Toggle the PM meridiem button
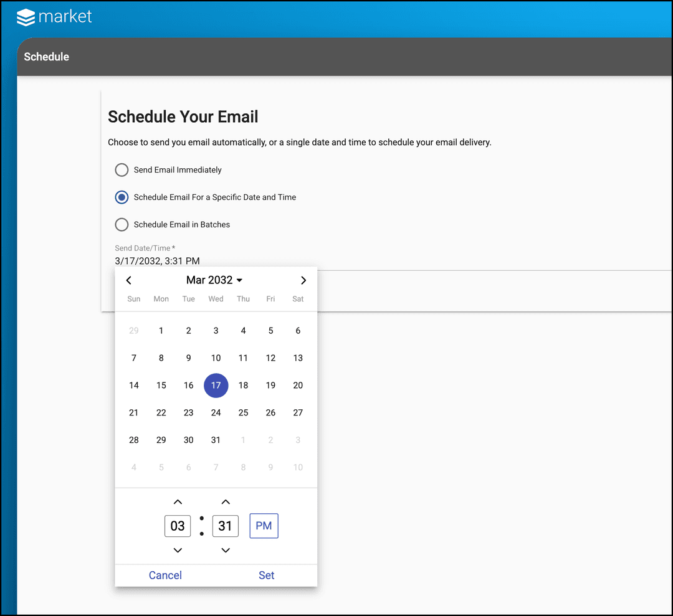The height and width of the screenshot is (616, 673). click(x=264, y=526)
